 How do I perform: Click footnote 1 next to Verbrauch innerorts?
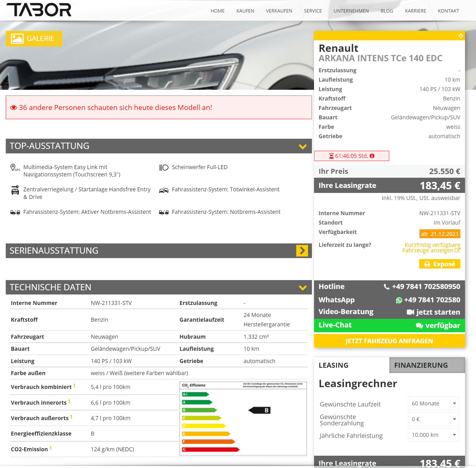[69, 402]
